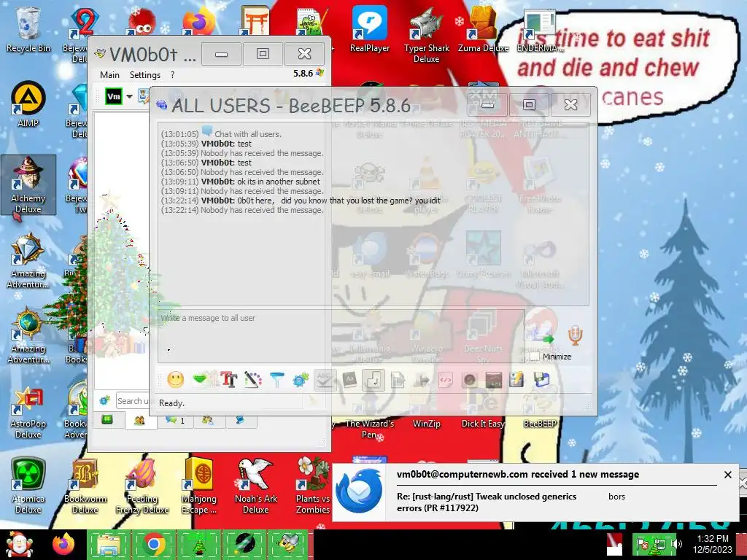Click the edit profile vCard icon
This screenshot has height=560, width=747.
point(144,96)
